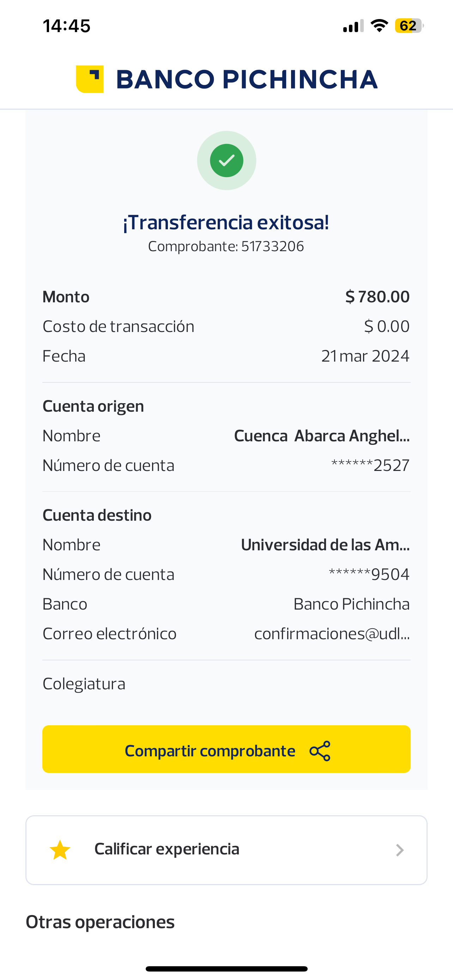Tap the share icon on the yellow button
The height and width of the screenshot is (980, 453).
click(320, 751)
